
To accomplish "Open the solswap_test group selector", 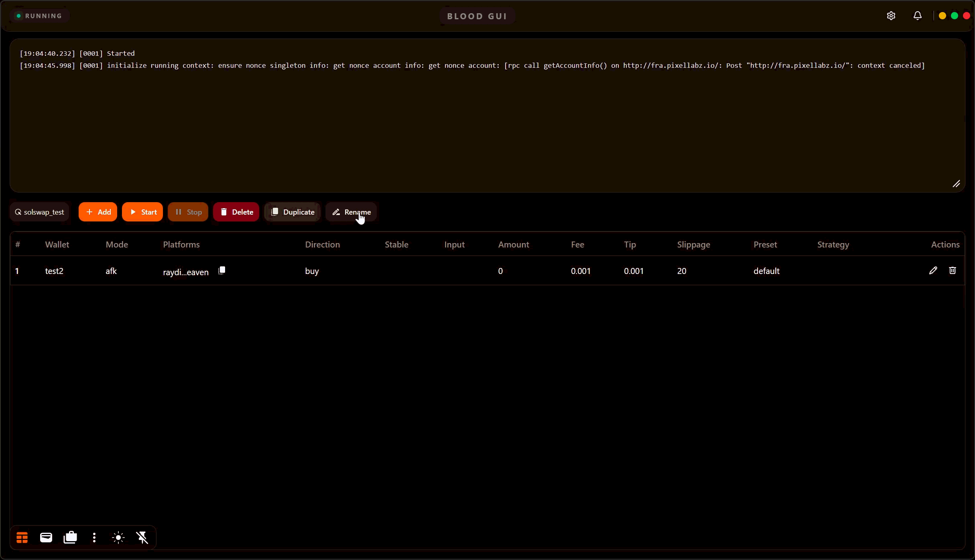I will (39, 212).
